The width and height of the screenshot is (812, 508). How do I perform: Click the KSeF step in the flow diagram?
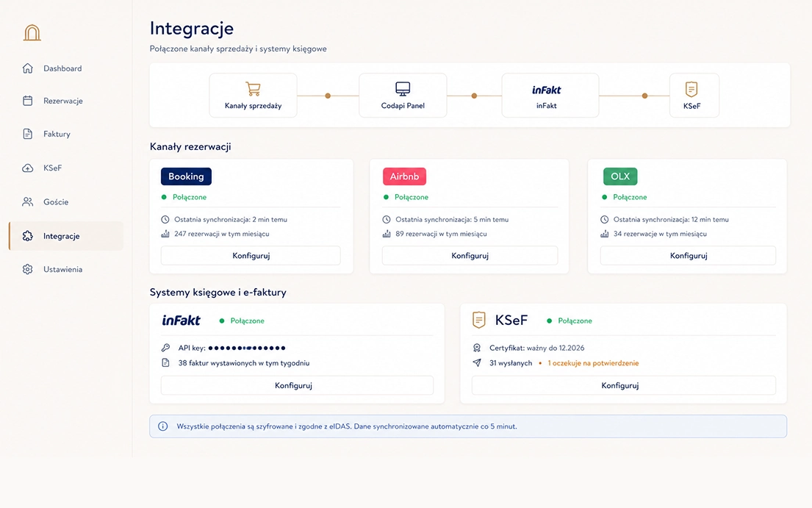point(694,96)
